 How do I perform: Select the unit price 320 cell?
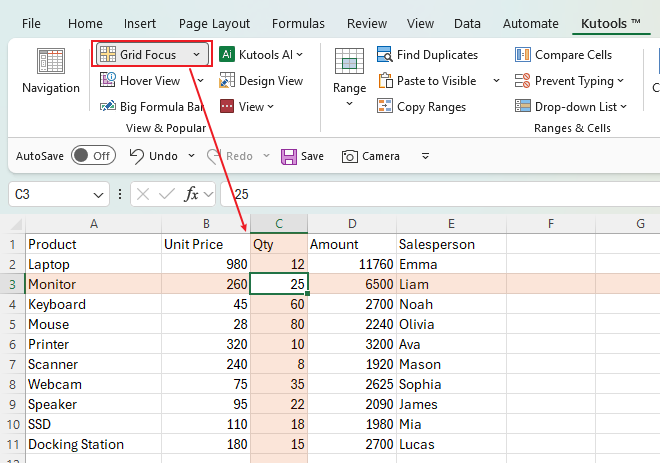(x=206, y=344)
